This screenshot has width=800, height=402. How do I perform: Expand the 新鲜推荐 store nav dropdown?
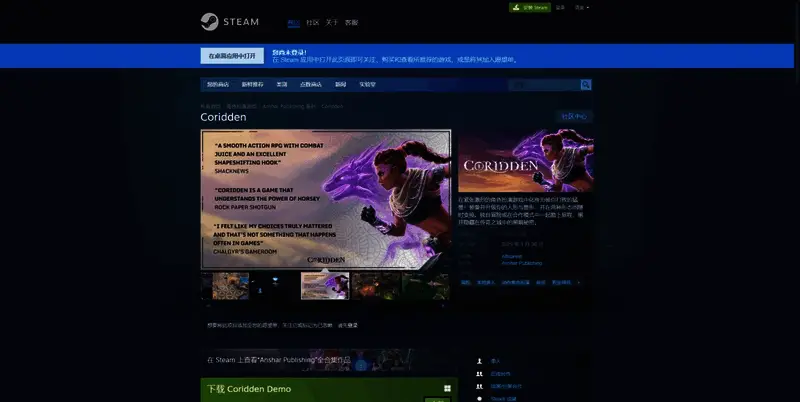coord(254,85)
